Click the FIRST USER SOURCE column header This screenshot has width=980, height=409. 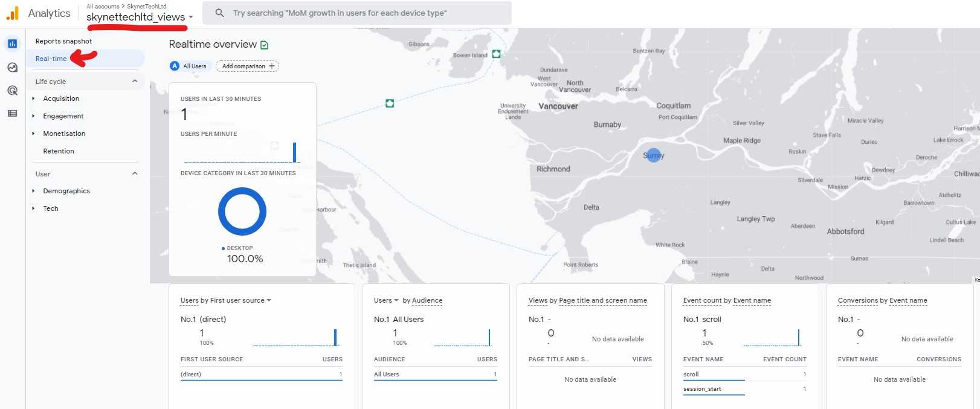tap(211, 359)
